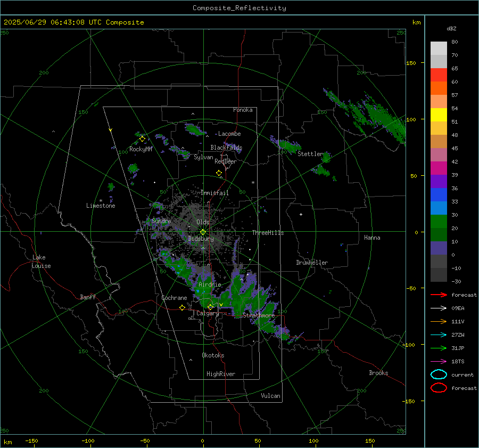Click the Airdrie label
479x448 pixels.
point(210,284)
